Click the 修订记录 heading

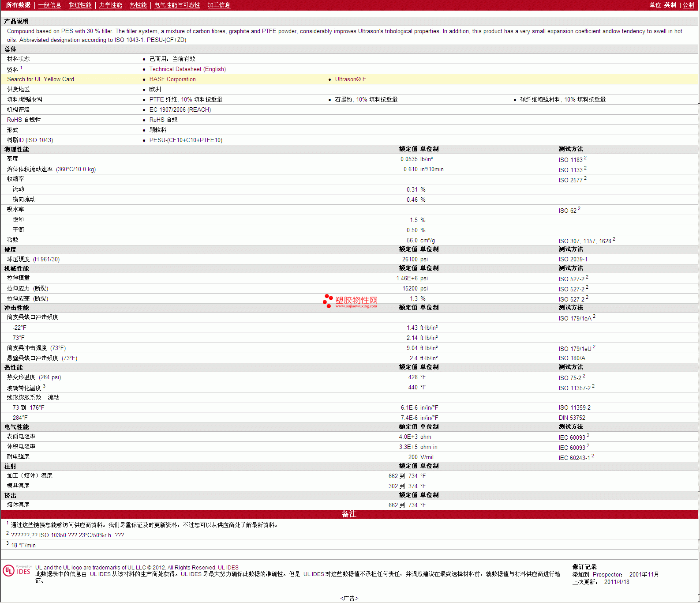click(584, 567)
